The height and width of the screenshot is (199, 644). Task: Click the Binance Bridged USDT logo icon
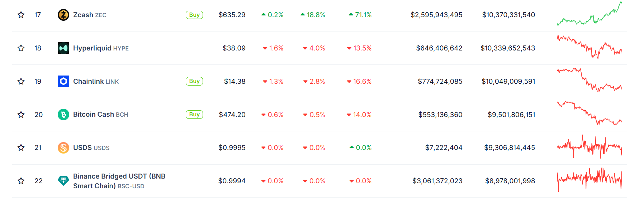coord(63,181)
